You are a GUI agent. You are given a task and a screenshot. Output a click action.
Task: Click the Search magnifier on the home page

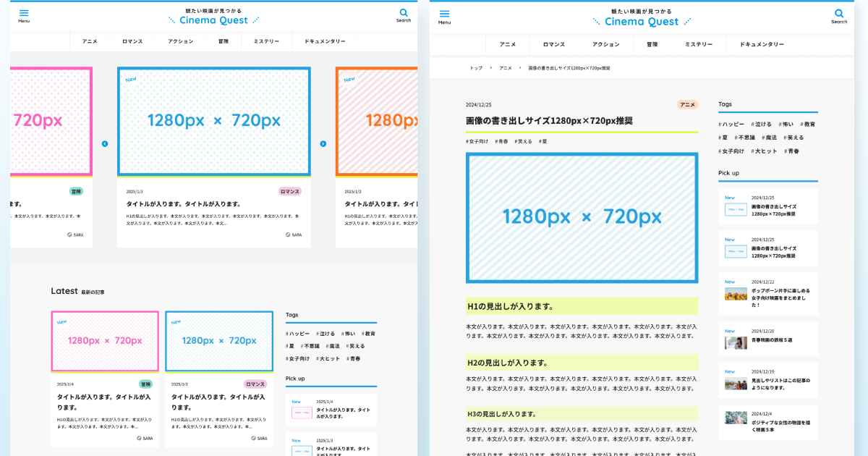point(404,14)
